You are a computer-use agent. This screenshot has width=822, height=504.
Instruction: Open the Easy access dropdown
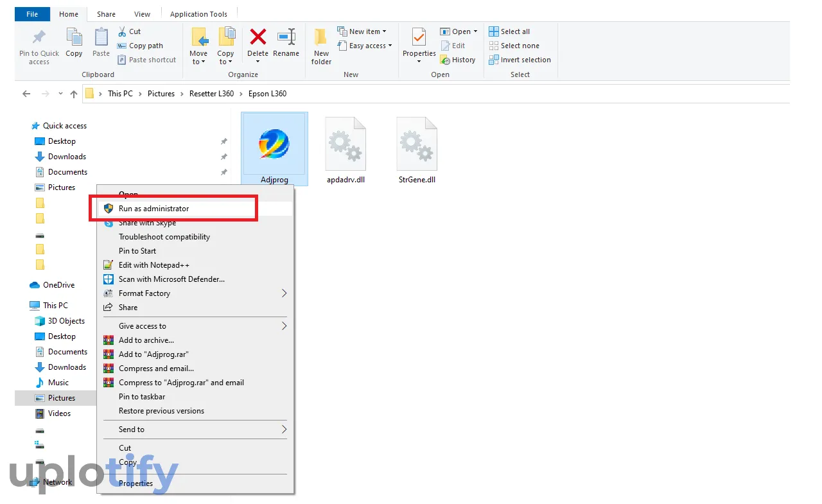(364, 46)
